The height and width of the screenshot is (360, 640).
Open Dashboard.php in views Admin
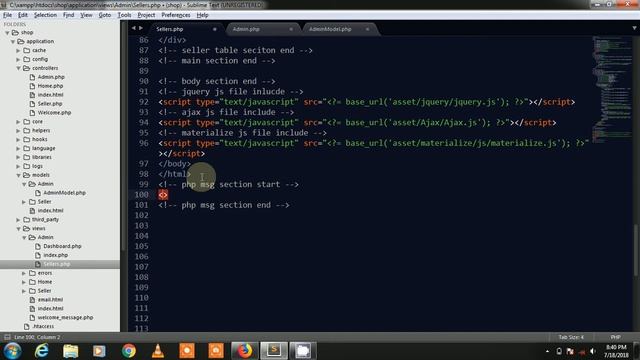pos(62,246)
